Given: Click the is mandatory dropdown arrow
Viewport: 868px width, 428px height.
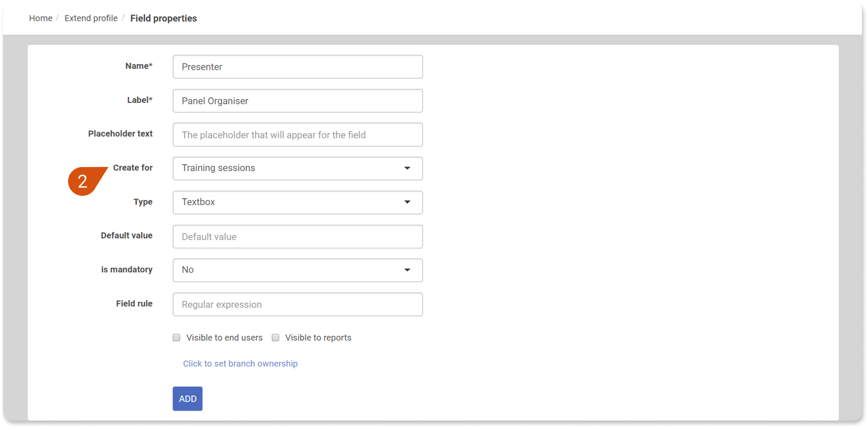Looking at the screenshot, I should [407, 270].
